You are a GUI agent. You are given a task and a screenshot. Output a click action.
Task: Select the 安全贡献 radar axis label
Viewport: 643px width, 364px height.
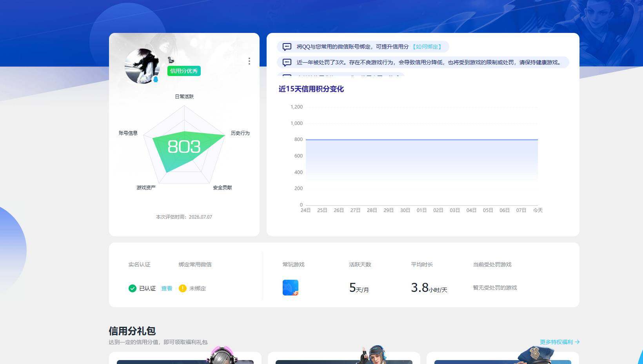point(222,188)
